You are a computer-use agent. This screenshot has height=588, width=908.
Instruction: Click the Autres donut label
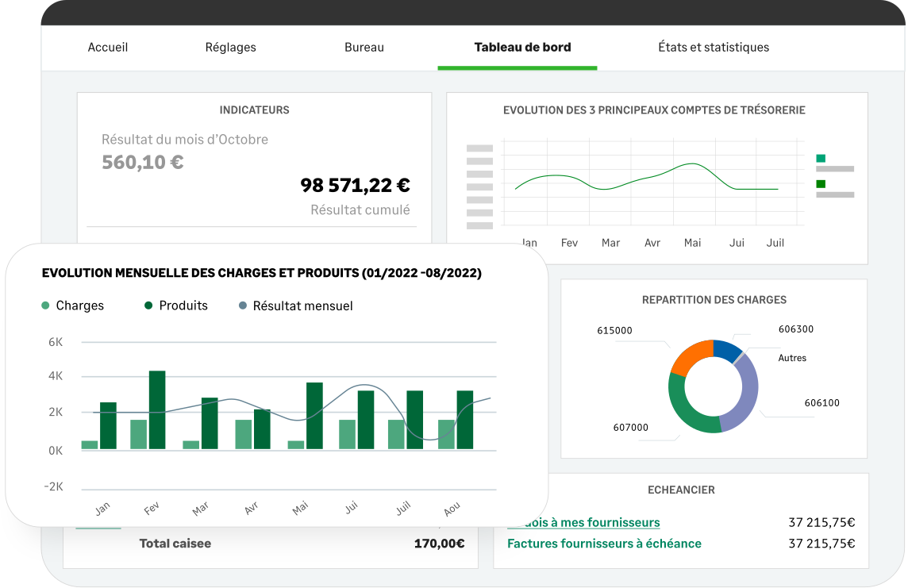(x=792, y=358)
